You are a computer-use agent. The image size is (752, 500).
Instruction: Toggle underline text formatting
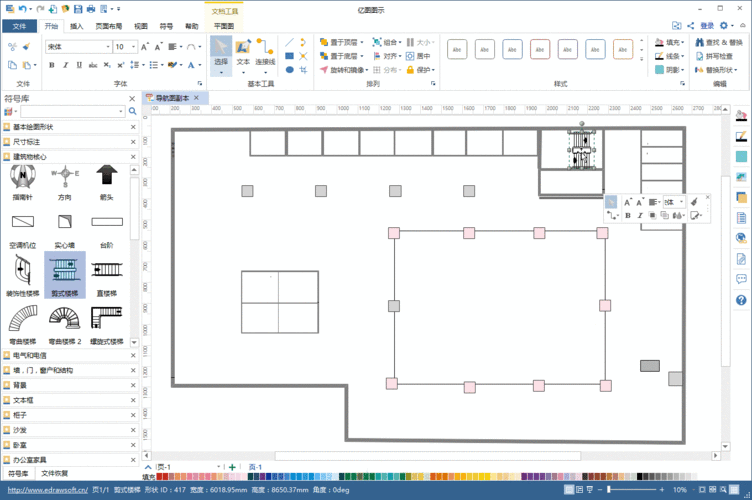80,66
